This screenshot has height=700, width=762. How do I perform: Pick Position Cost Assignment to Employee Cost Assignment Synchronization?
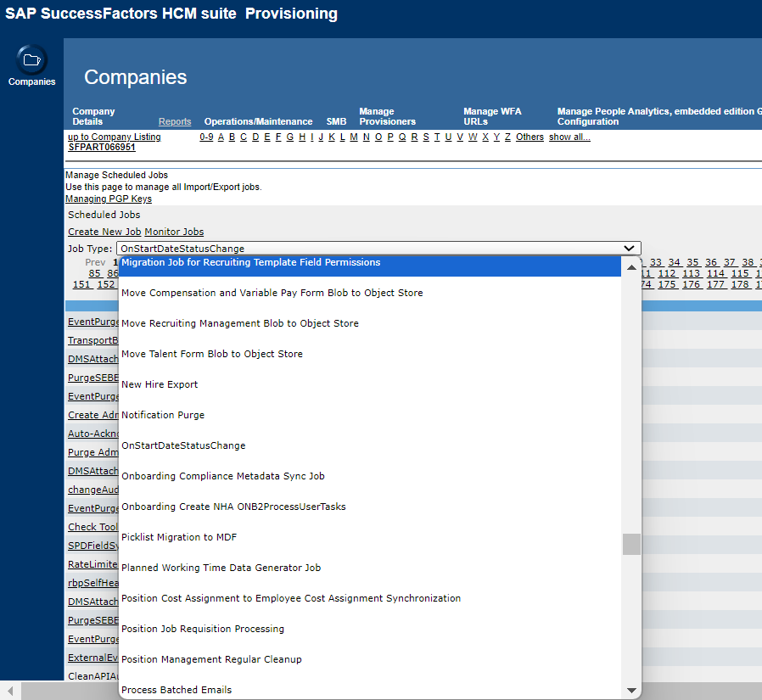369,599
